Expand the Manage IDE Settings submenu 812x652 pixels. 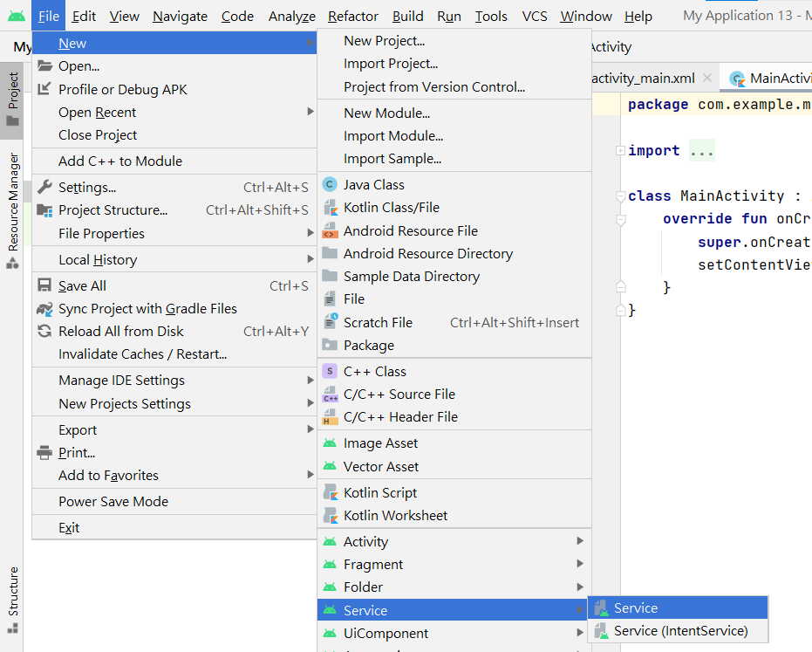(310, 380)
